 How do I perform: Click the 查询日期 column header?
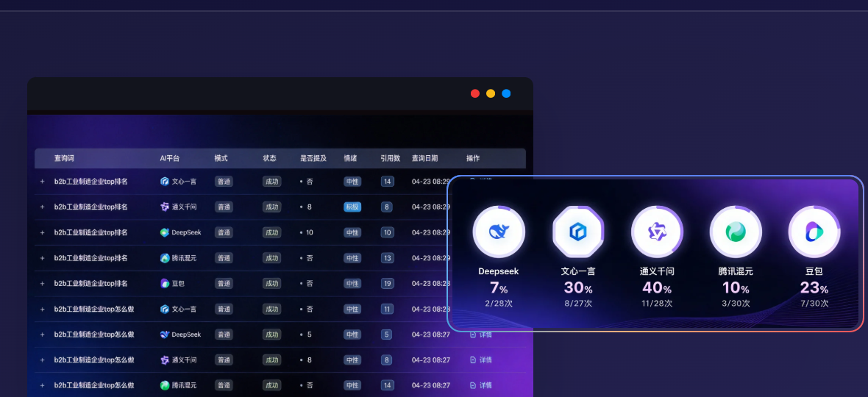[x=424, y=158]
